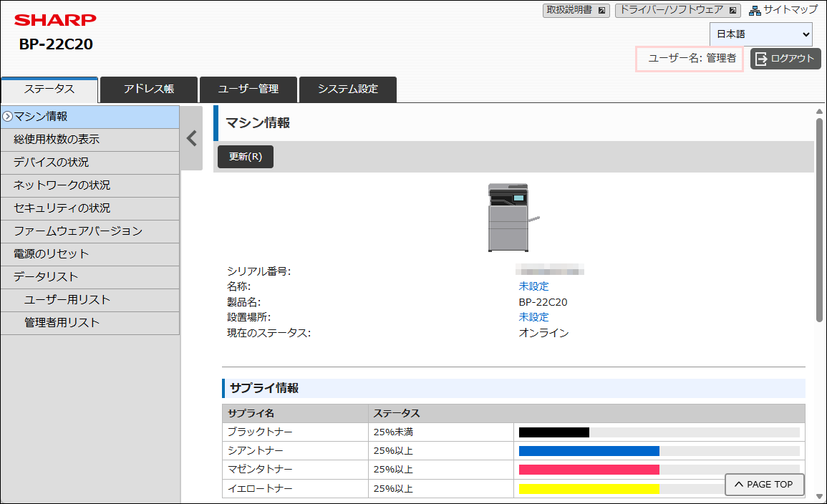827x504 pixels.
Task: Click external-link icon on ドライバー/ソフトウェア
Action: (732, 11)
